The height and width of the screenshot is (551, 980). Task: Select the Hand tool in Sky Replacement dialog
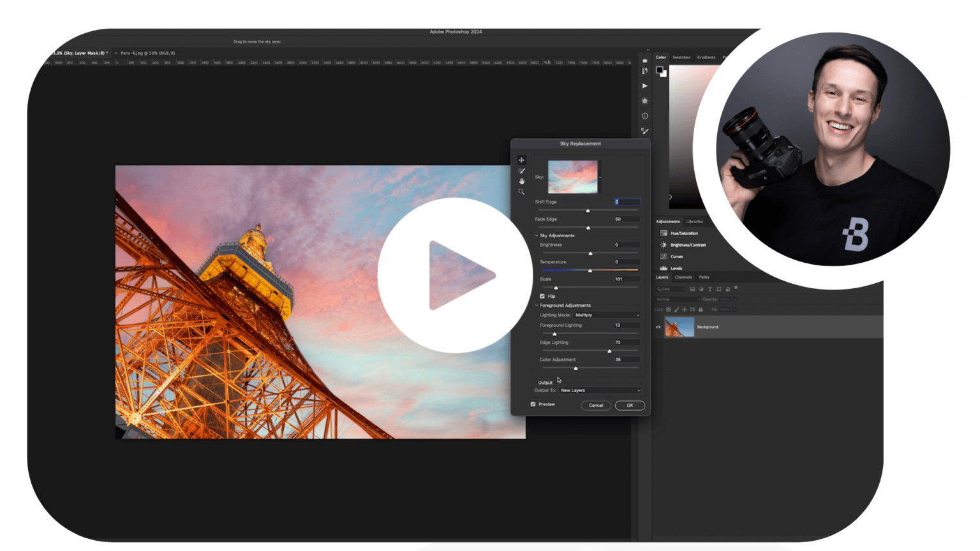522,181
